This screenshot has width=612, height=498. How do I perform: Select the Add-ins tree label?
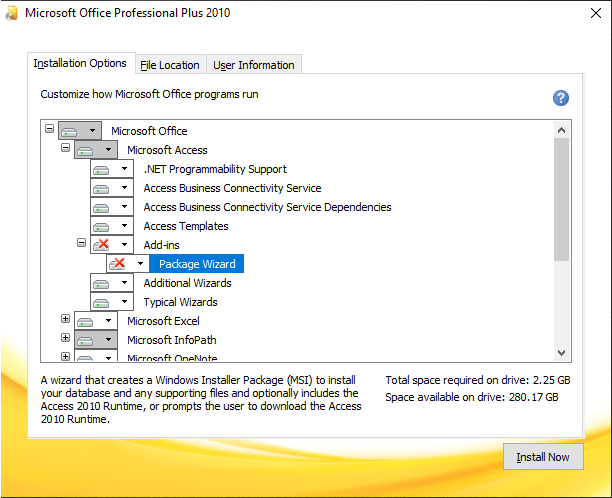tap(162, 245)
